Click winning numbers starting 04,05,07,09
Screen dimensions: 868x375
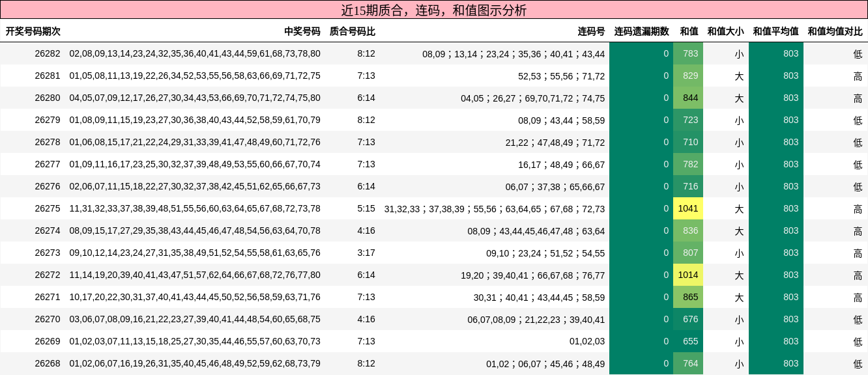click(195, 98)
